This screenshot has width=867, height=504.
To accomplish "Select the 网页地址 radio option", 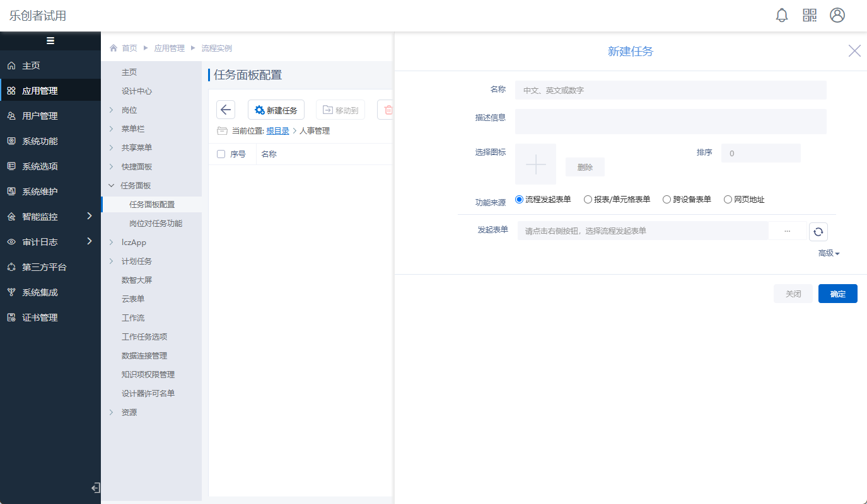I will point(728,200).
